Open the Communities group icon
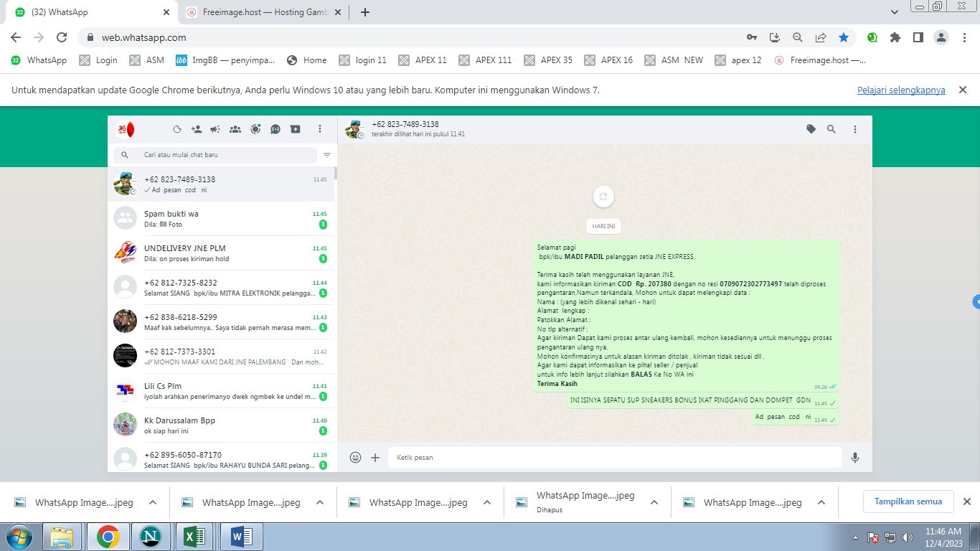 pyautogui.click(x=235, y=129)
